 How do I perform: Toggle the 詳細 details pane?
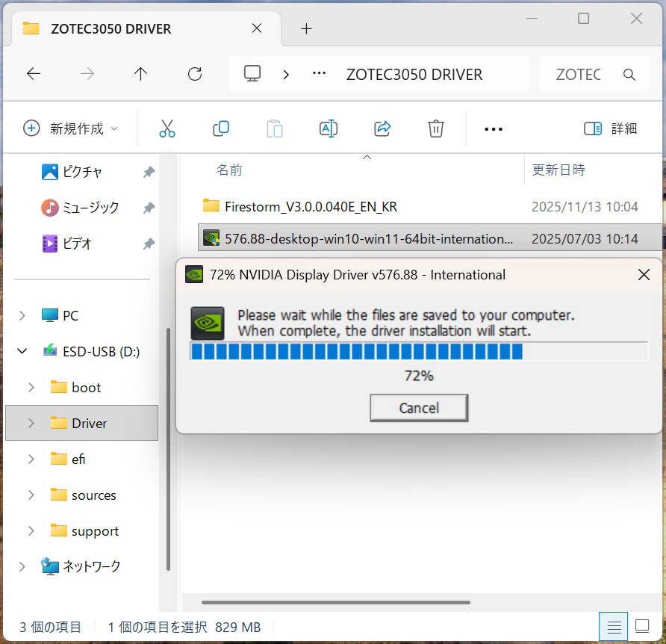[611, 129]
